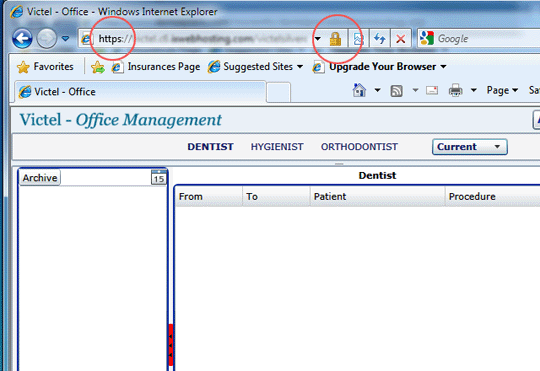
Task: Click the Suggested Sites IE icon
Action: pyautogui.click(x=214, y=66)
